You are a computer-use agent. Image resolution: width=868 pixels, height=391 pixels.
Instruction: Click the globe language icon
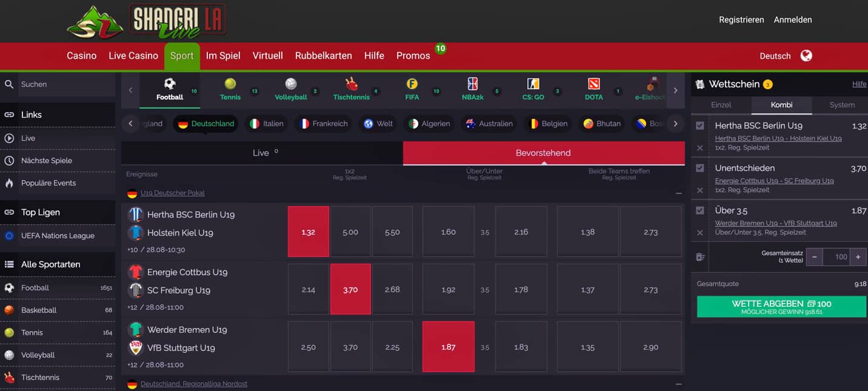(806, 56)
